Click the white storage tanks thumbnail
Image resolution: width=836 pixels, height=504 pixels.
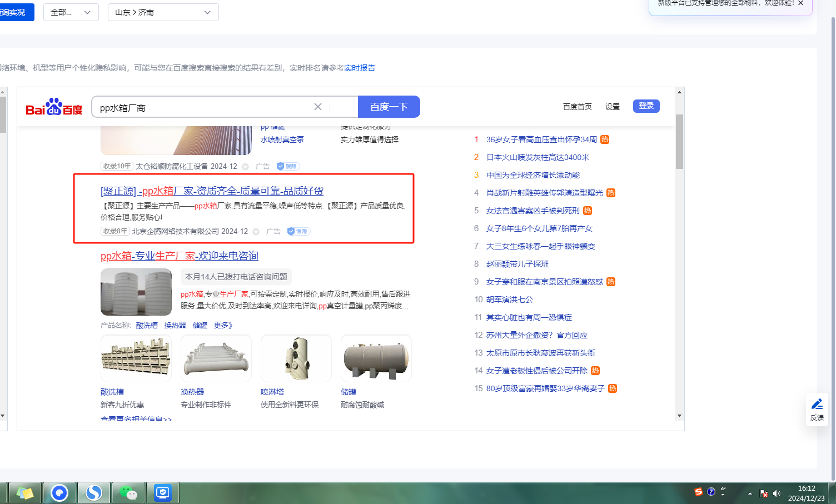click(136, 292)
